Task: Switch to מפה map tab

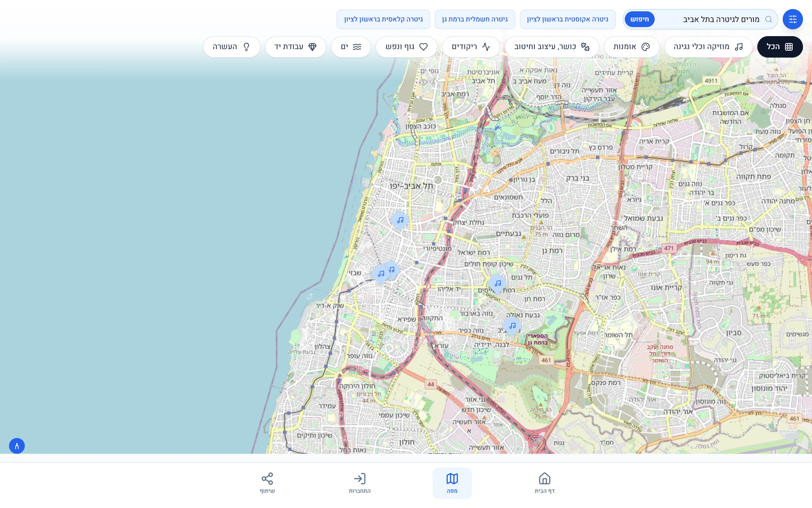Action: [452, 483]
